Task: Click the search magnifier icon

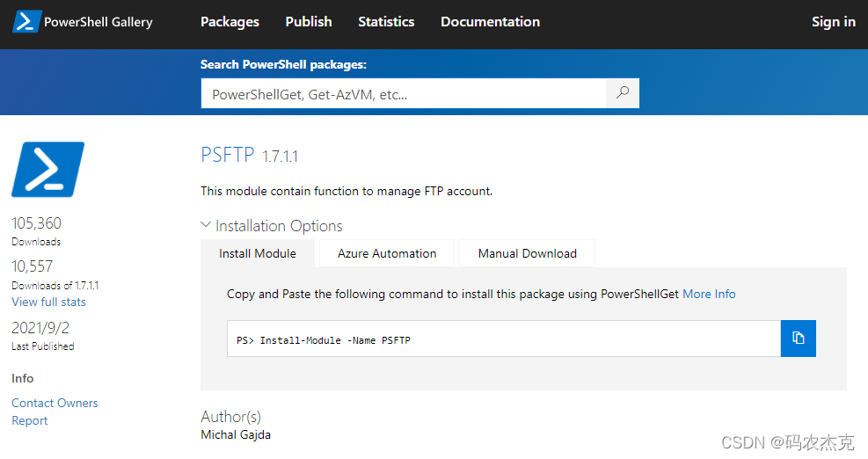Action: click(623, 93)
